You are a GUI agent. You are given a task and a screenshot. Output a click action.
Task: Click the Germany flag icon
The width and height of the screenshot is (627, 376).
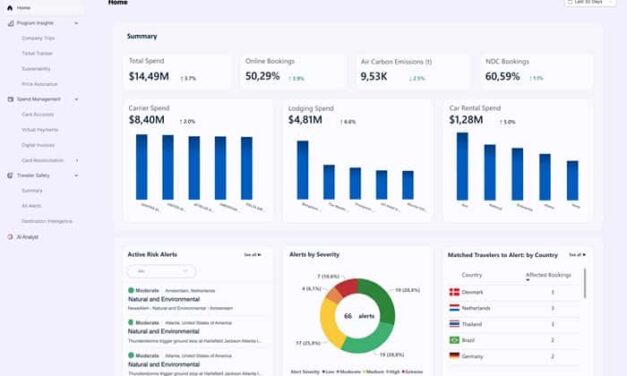[454, 356]
